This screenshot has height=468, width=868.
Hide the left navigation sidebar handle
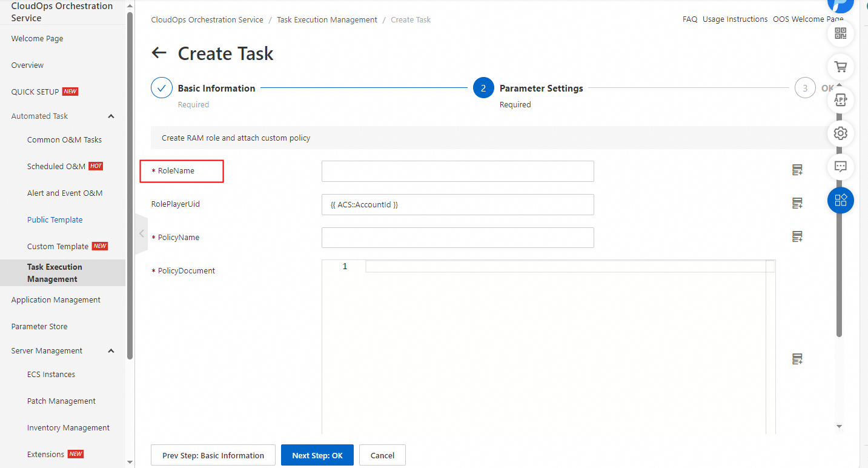[141, 233]
